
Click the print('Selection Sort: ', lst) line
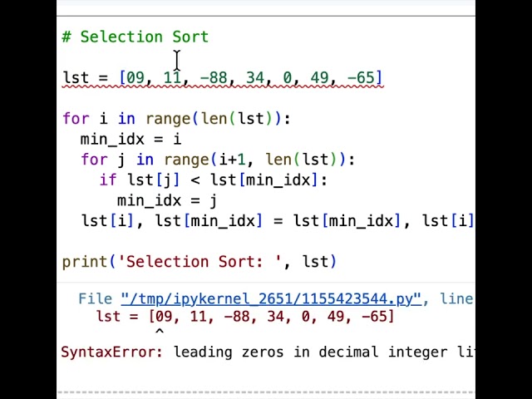click(x=199, y=262)
